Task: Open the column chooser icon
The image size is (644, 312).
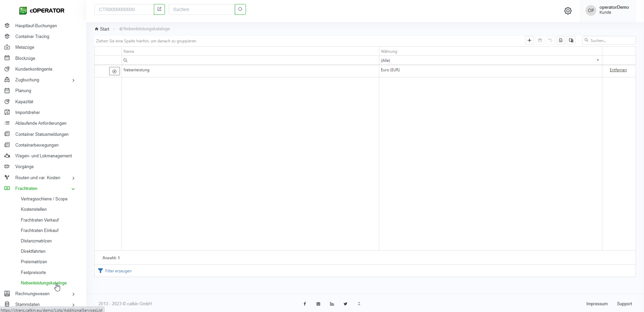Action: pyautogui.click(x=571, y=40)
